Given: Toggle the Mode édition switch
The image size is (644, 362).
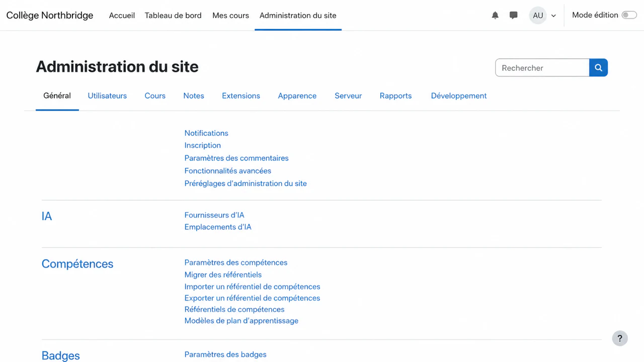Looking at the screenshot, I should [629, 15].
